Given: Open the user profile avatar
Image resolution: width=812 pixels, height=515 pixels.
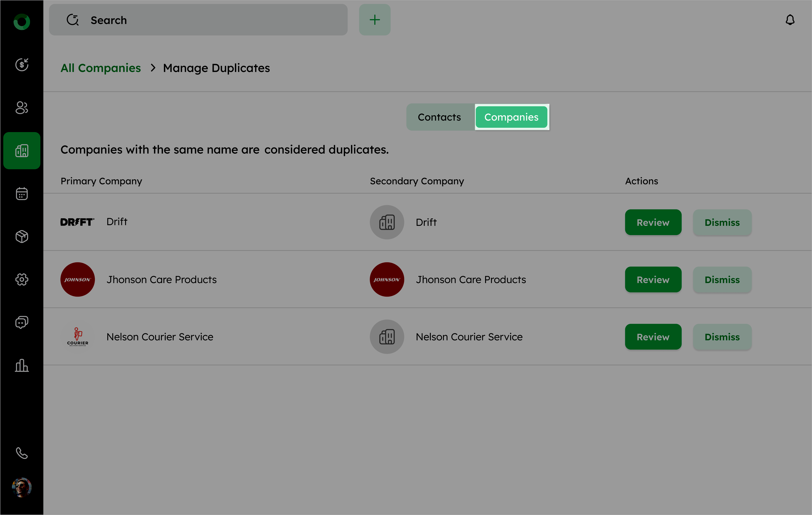Looking at the screenshot, I should pyautogui.click(x=22, y=487).
